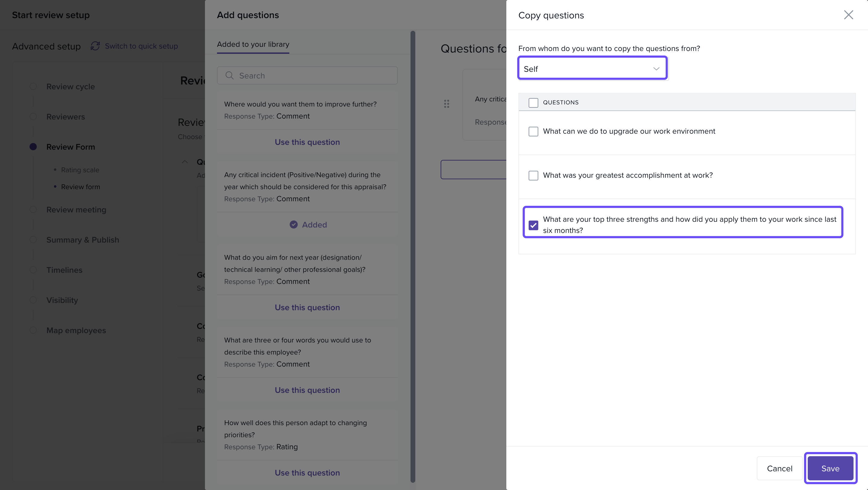Go to Summary & Publish step
The image size is (868, 490).
tap(83, 240)
